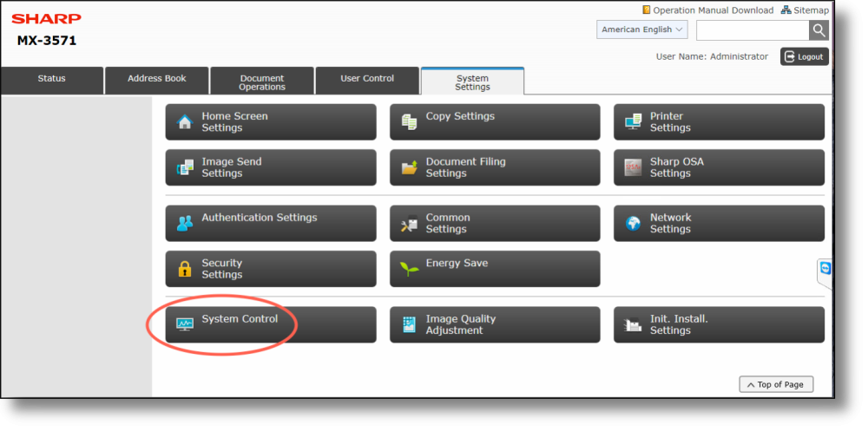Viewport: 868px width, 431px height.
Task: Click the green sprout Energy Save icon
Action: [x=409, y=270]
